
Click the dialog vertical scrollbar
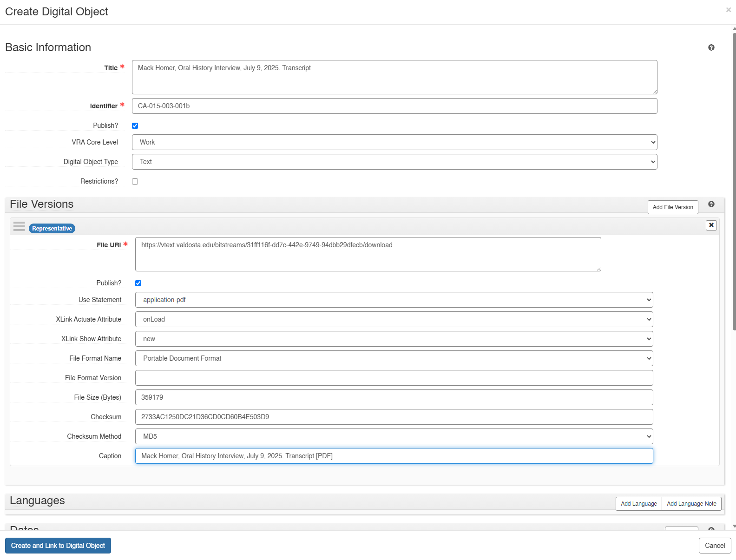click(734, 181)
